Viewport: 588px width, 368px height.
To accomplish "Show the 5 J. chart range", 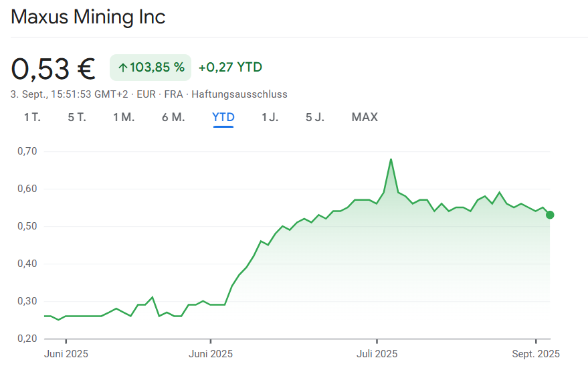I will [x=314, y=117].
